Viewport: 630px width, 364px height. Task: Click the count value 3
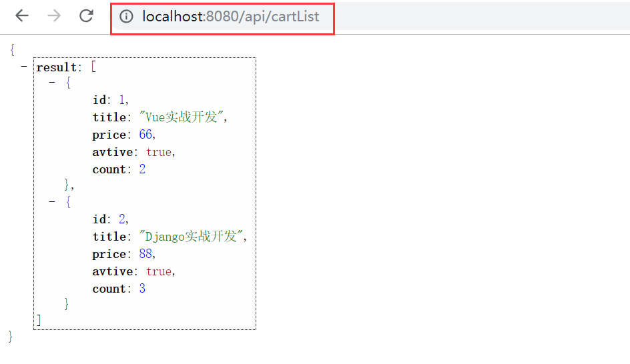click(142, 288)
